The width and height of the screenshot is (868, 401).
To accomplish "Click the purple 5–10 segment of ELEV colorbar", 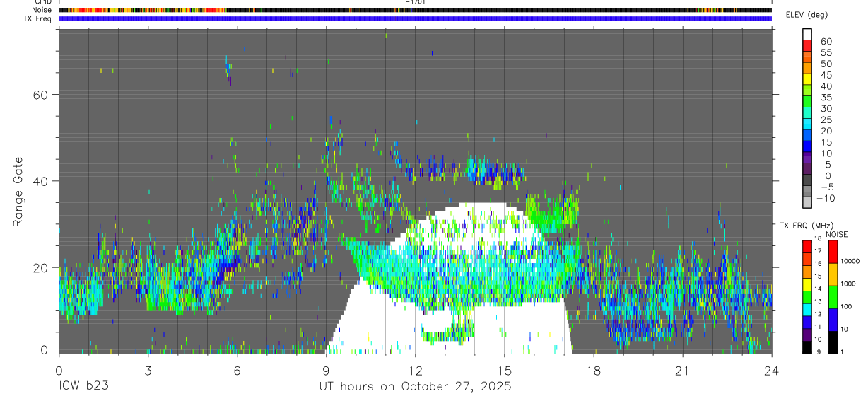I will click(807, 157).
